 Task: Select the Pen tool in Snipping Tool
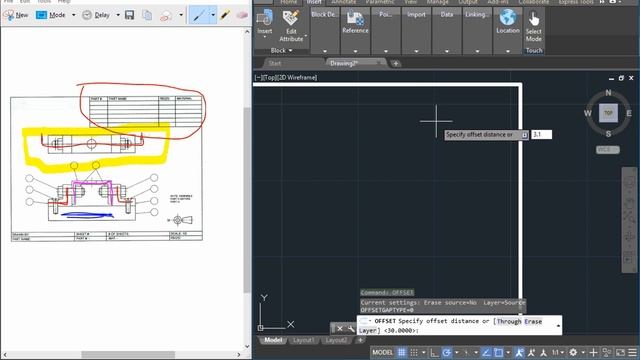coord(199,15)
